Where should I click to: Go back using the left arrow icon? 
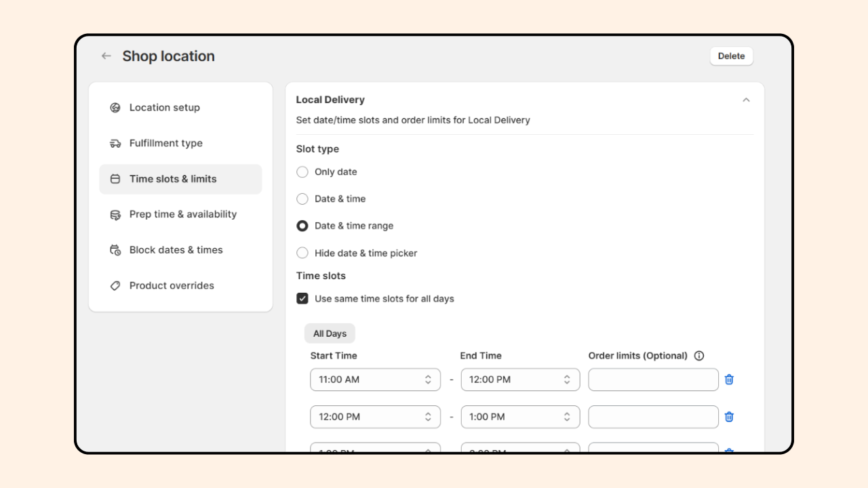[106, 56]
